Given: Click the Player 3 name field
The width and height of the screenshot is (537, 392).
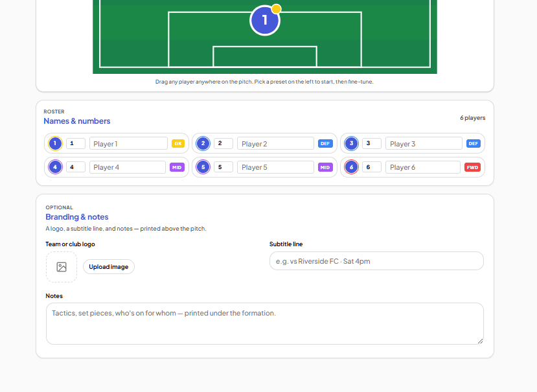Looking at the screenshot, I should (x=424, y=144).
